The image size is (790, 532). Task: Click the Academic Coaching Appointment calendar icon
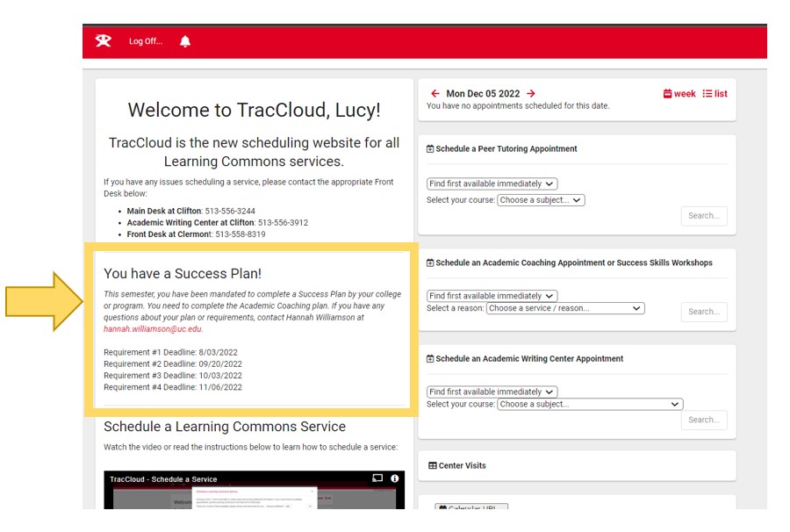429,262
